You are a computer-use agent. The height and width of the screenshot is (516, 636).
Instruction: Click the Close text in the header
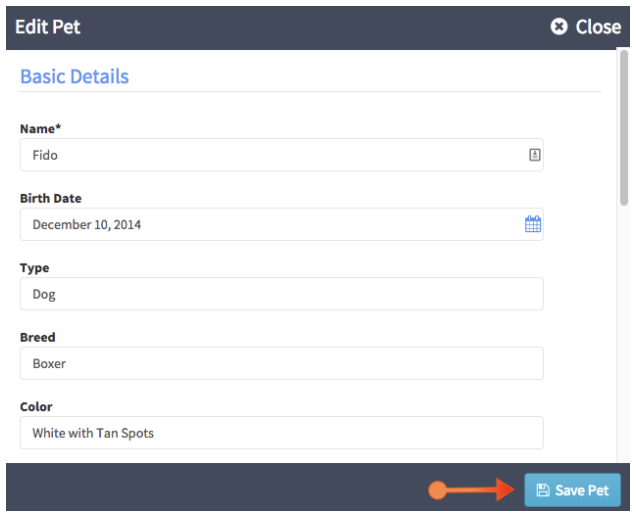[598, 27]
